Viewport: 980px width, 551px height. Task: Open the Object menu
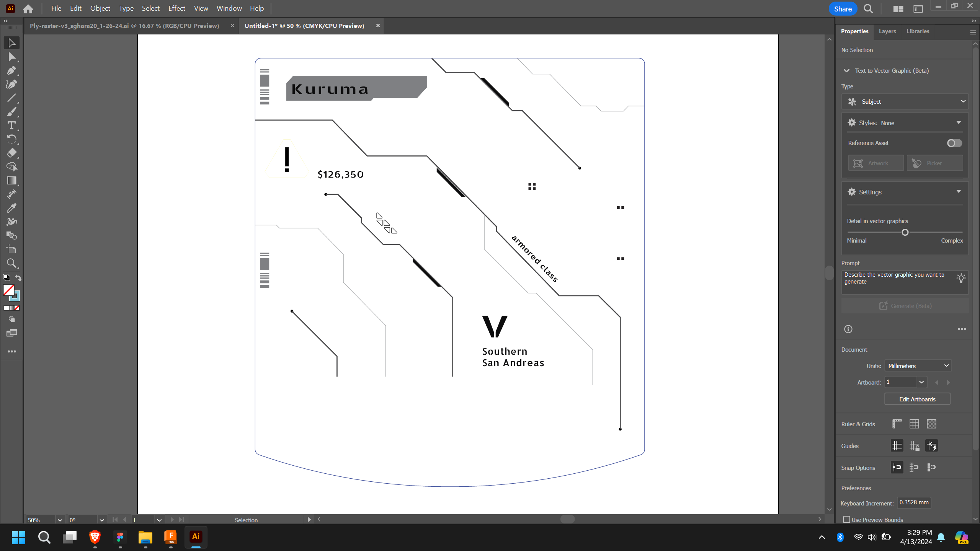[100, 8]
